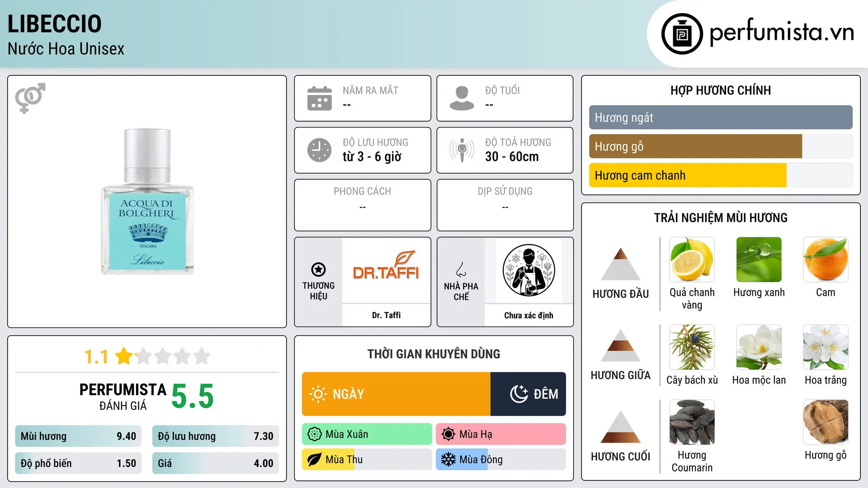Click the LIBECCIO perfume title
The height and width of the screenshot is (488, 868).
tap(55, 24)
